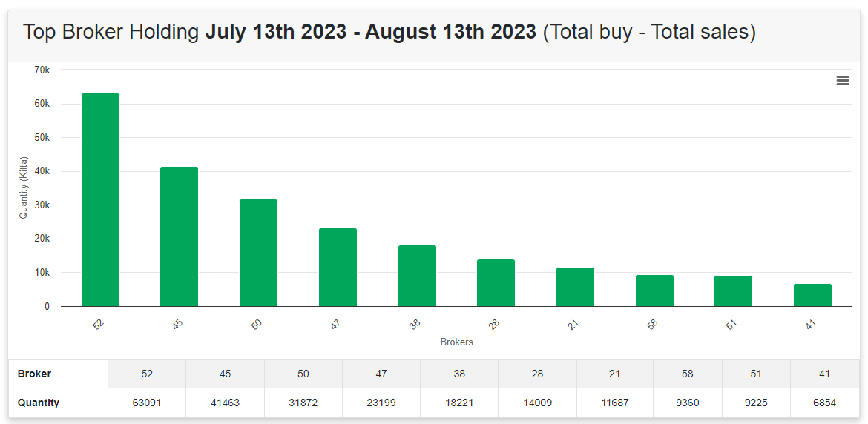Click the bar for broker 38
The width and height of the screenshot is (868, 424).
point(417,276)
